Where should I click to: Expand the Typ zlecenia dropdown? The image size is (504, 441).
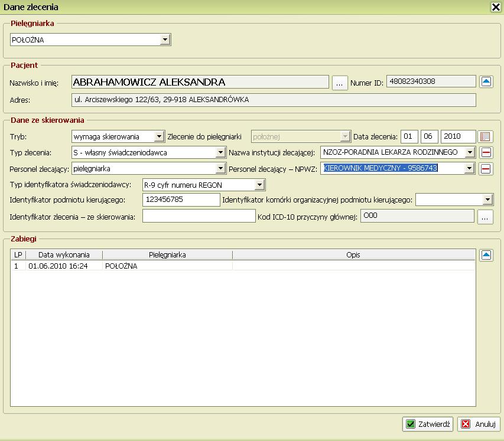coord(220,152)
